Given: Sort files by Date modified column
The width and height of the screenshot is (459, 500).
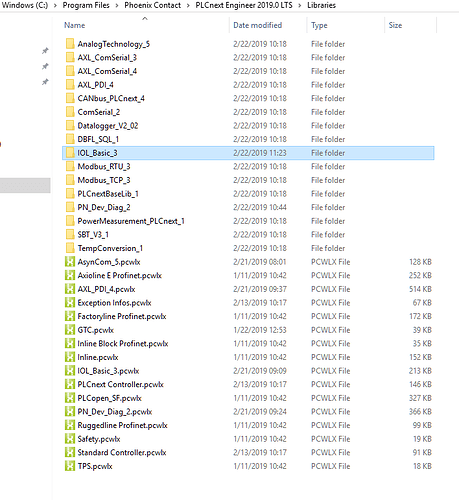Looking at the screenshot, I should (x=257, y=25).
